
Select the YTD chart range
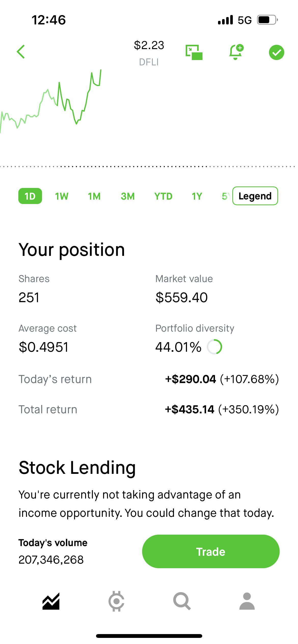click(163, 196)
